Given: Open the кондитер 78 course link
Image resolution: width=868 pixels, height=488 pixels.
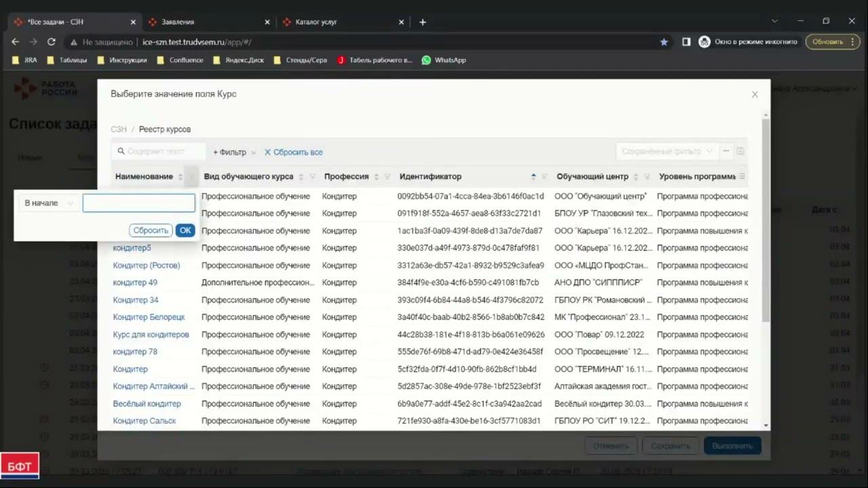Looking at the screenshot, I should coord(135,352).
